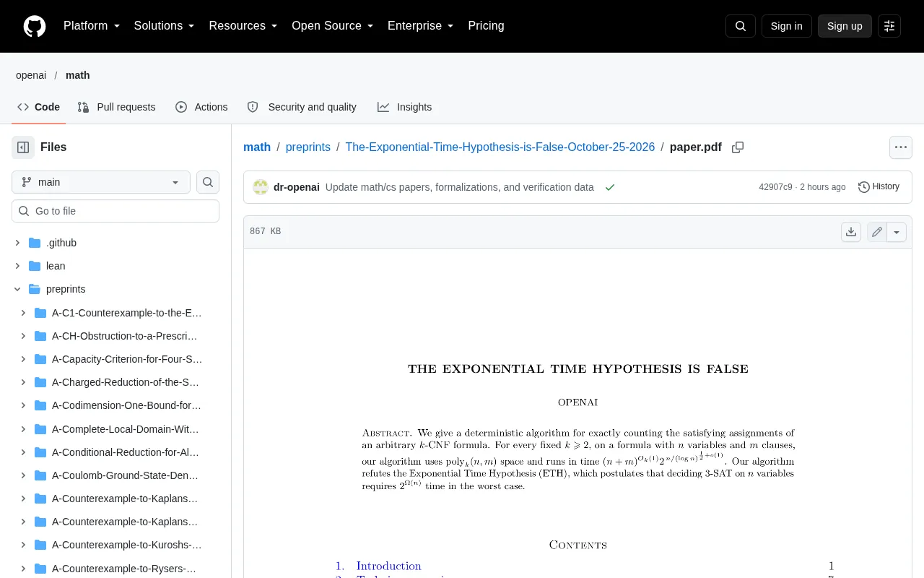Click the Sign up button
This screenshot has height=578, width=924.
point(845,26)
